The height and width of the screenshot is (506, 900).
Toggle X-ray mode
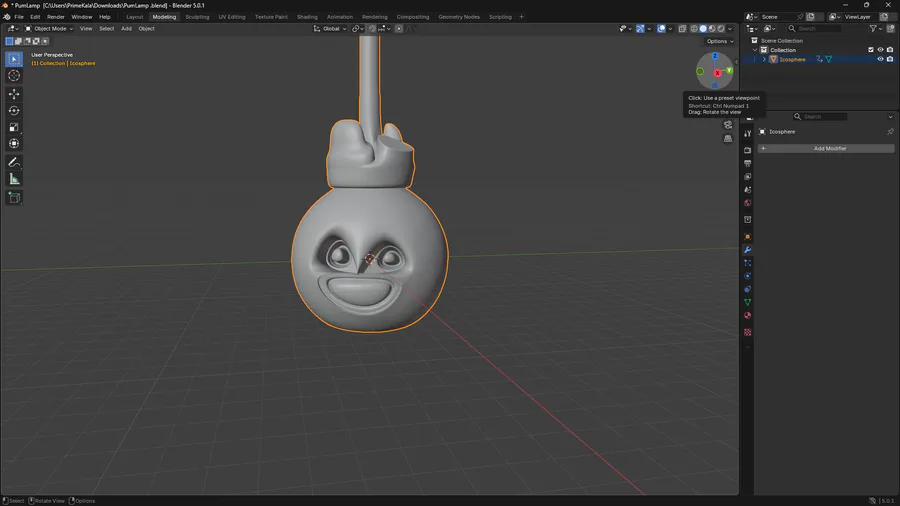(682, 29)
